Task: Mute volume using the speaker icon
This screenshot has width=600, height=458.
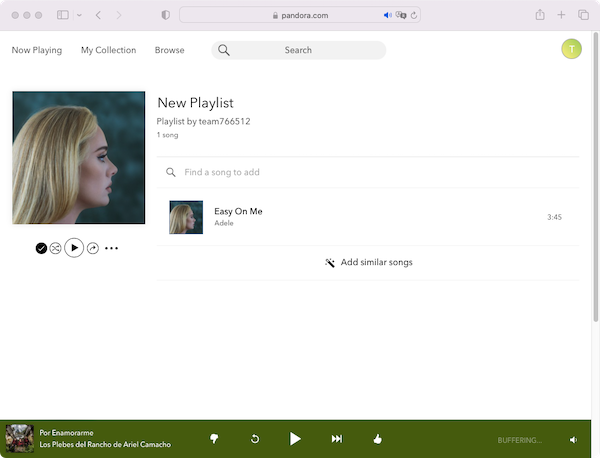Action: click(574, 439)
